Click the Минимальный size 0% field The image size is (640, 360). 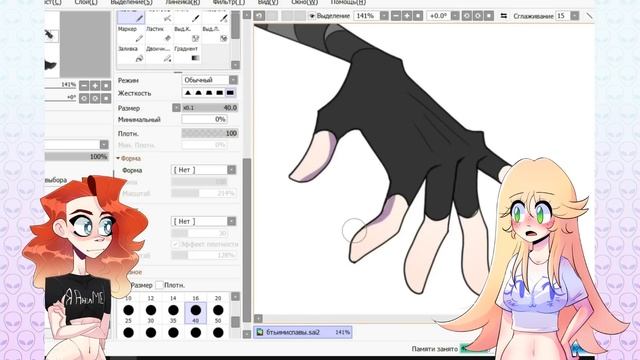(204, 119)
